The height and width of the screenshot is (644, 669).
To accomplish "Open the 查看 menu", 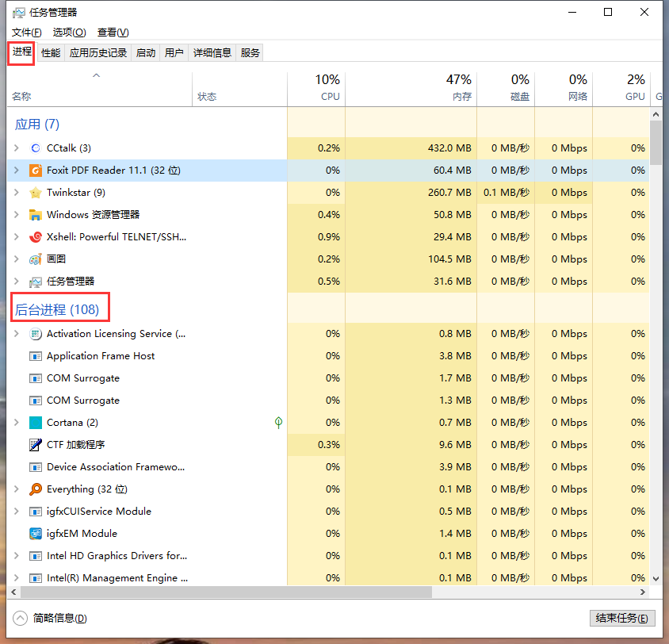I will tap(113, 33).
